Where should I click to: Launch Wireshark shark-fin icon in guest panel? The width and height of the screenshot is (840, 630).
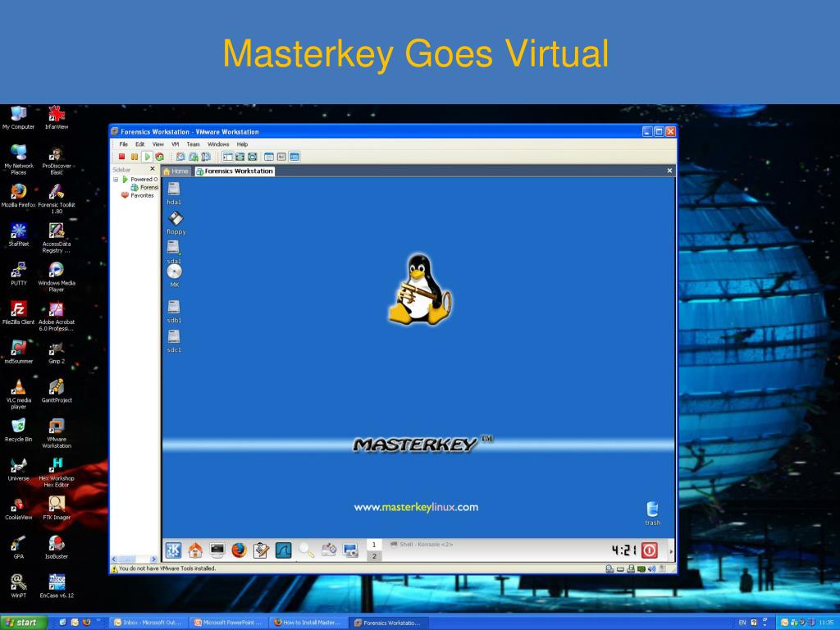[x=283, y=550]
